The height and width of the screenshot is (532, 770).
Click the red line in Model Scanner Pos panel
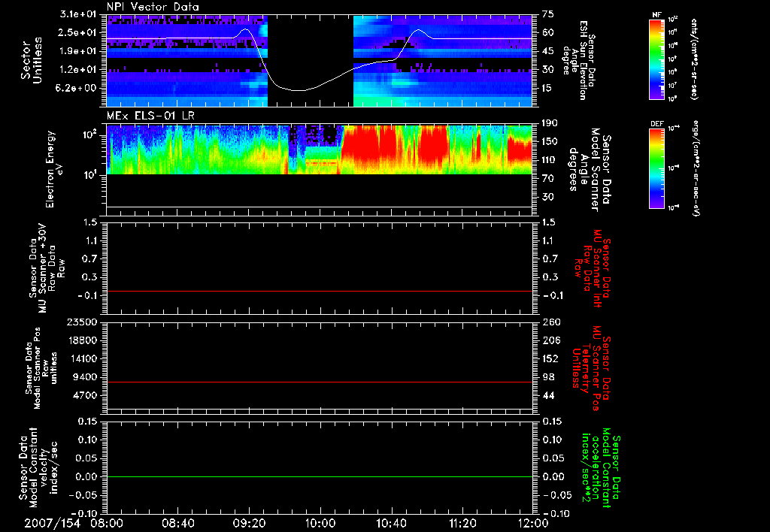click(319, 382)
